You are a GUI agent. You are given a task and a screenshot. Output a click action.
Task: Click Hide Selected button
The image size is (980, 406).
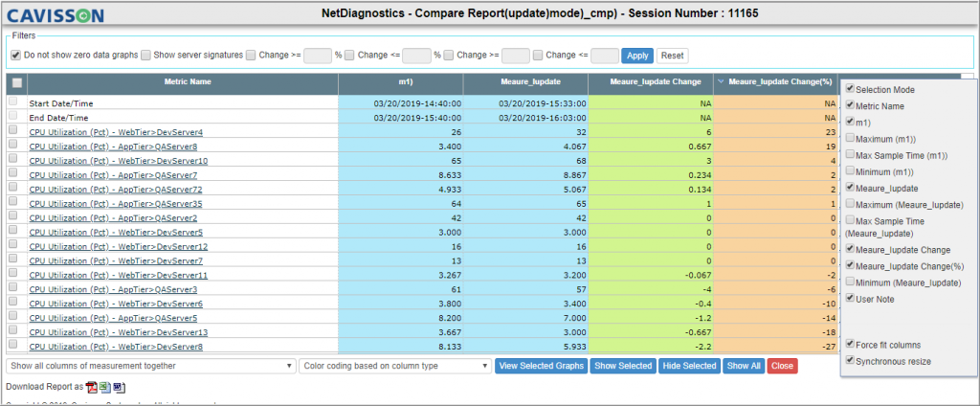691,366
